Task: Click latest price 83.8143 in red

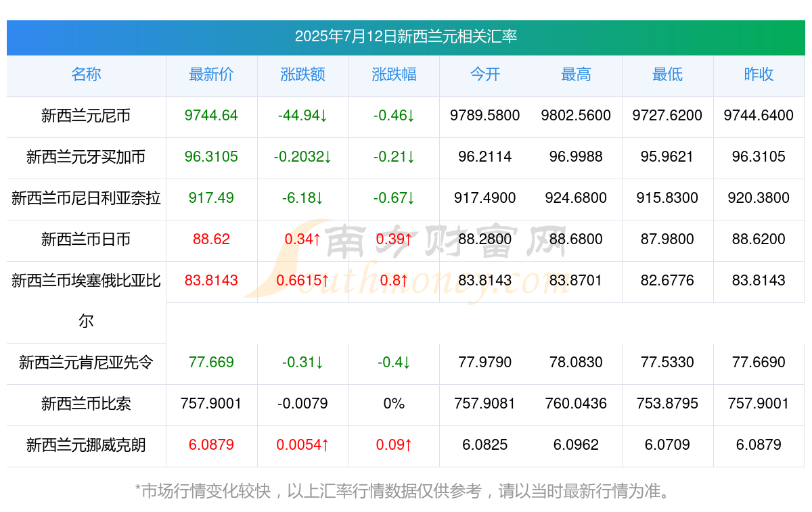Action: pyautogui.click(x=211, y=281)
